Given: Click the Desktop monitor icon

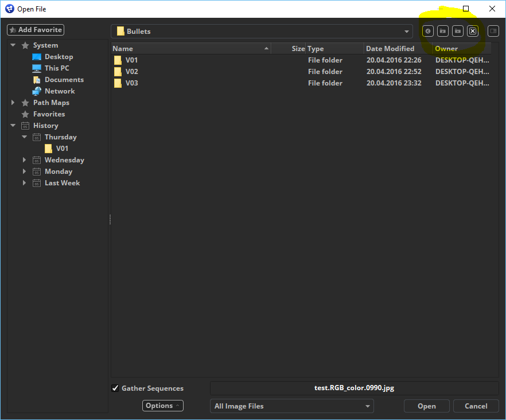Looking at the screenshot, I should [x=37, y=57].
